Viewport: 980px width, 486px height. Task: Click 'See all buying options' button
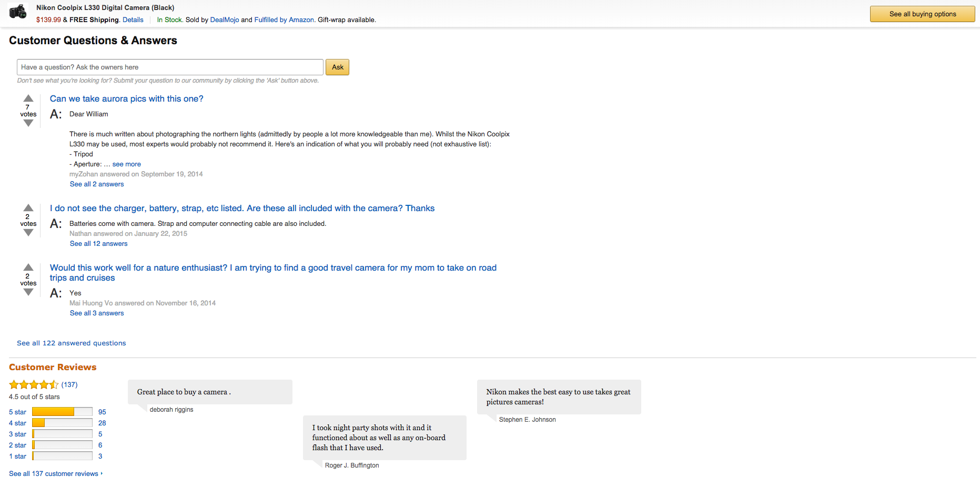click(922, 14)
